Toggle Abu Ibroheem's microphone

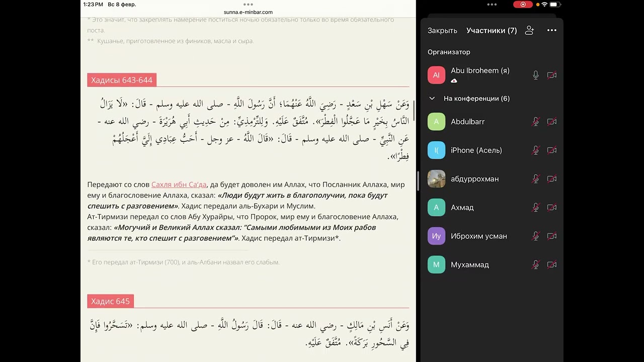536,75
